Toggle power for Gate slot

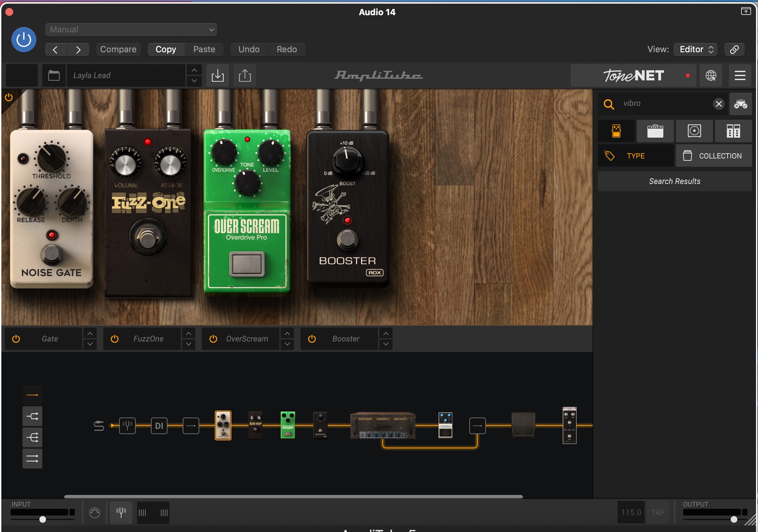click(x=16, y=339)
